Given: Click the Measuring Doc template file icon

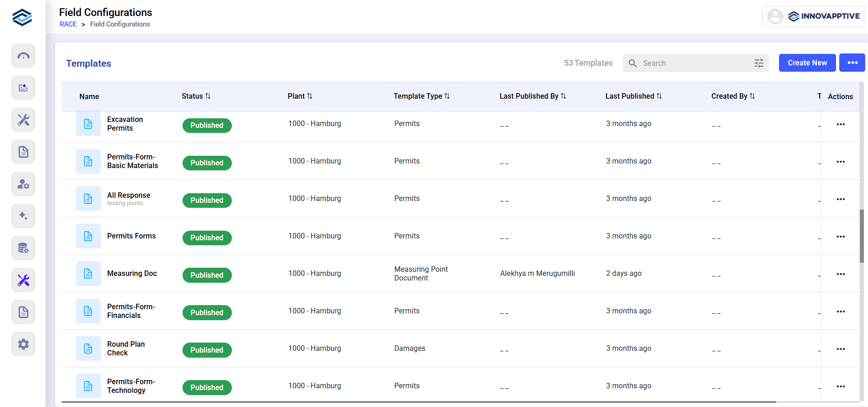Looking at the screenshot, I should tap(88, 274).
